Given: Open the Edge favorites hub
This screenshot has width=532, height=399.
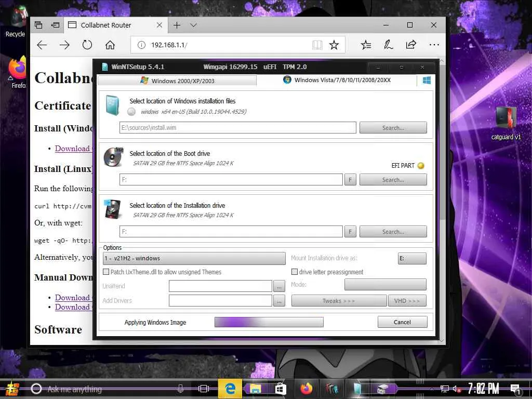Looking at the screenshot, I should pyautogui.click(x=366, y=45).
